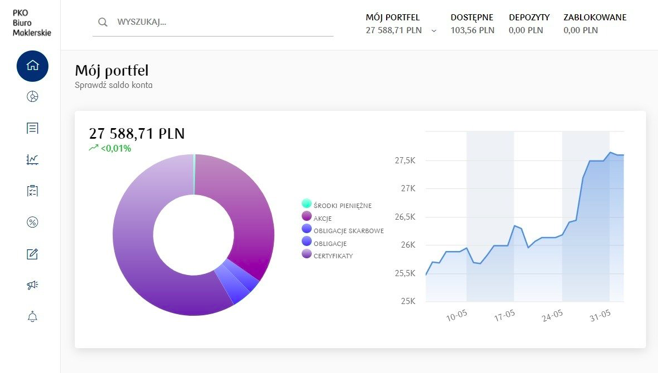Focus the Wyszukaj search field
The image size is (671, 373).
[213, 22]
